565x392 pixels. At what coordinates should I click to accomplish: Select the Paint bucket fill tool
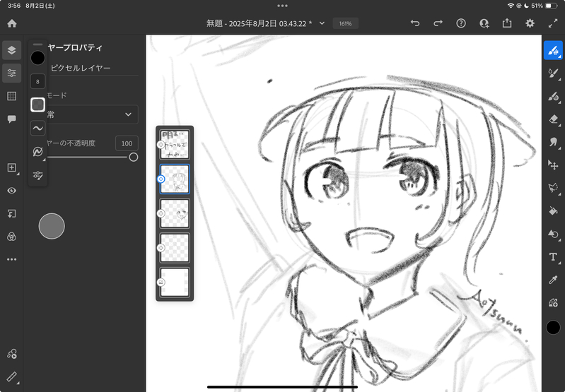553,210
